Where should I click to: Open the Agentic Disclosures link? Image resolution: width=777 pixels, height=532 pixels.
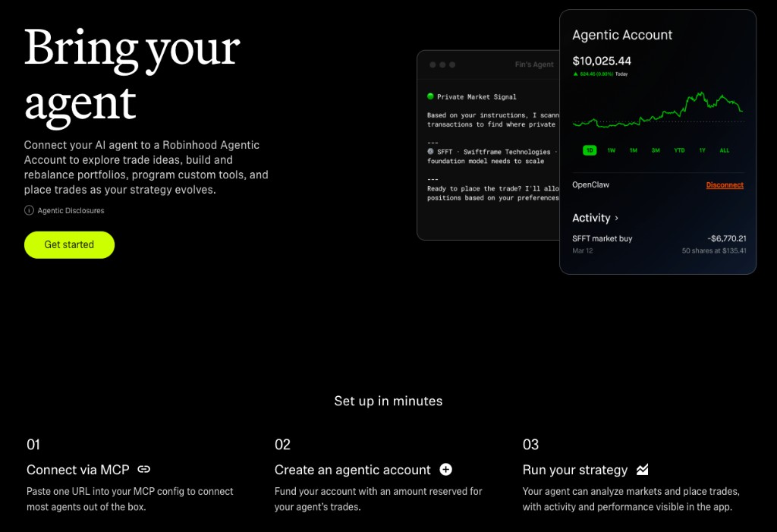tap(71, 211)
